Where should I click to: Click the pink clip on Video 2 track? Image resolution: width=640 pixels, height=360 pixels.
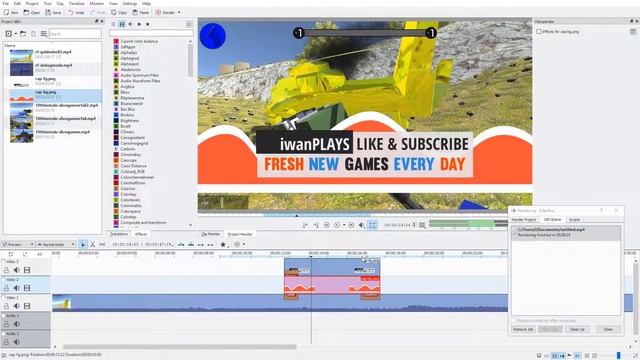tap(332, 284)
